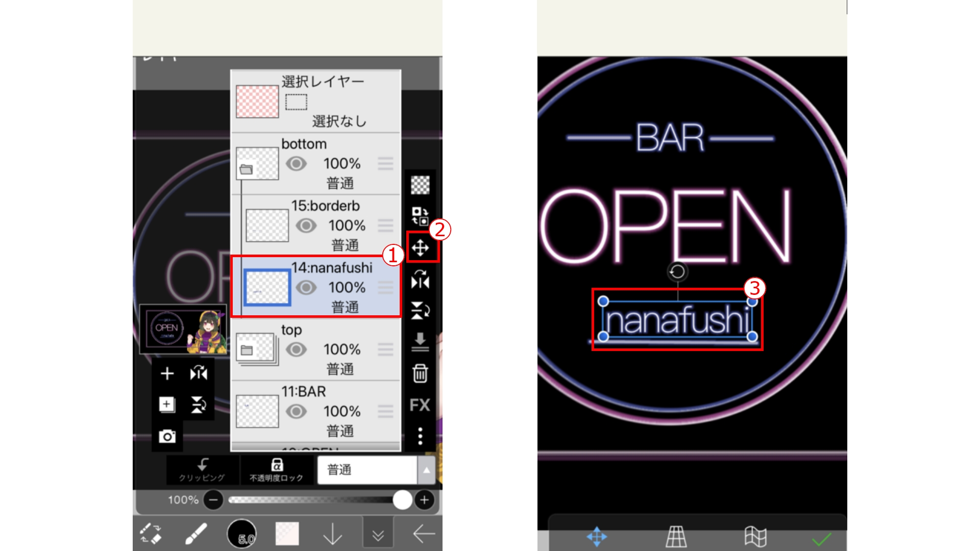980x551 pixels.
Task: Delete the selected layer with the trash icon
Action: coord(420,374)
